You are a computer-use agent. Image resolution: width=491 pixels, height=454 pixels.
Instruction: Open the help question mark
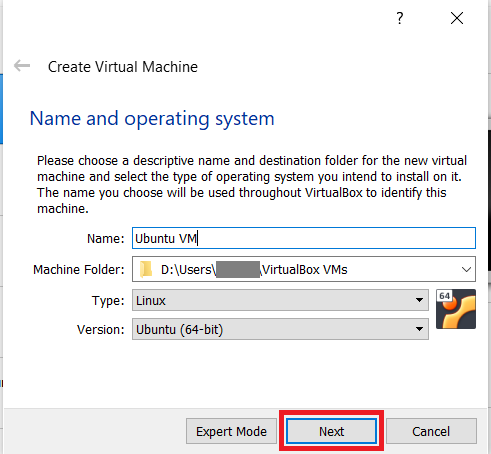click(400, 18)
